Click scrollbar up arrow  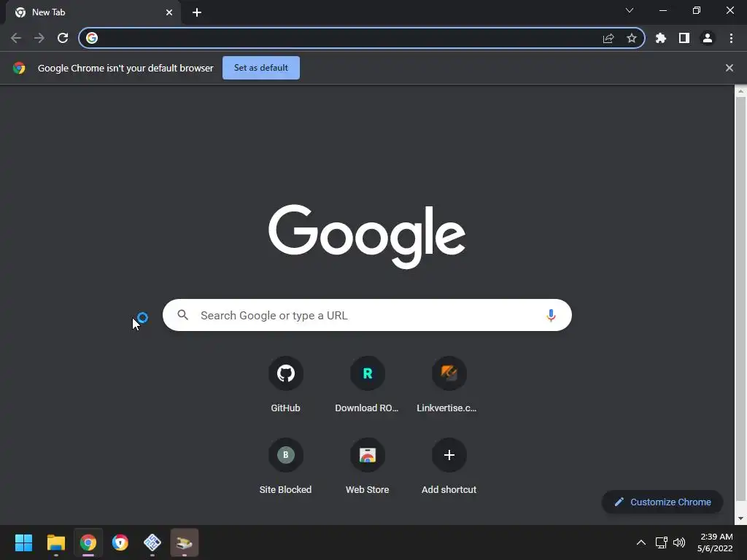(x=740, y=91)
